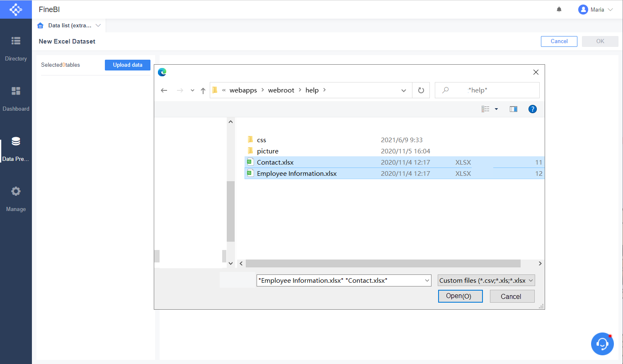Click the Contact.xlsx file icon
The image size is (623, 364).
(250, 162)
